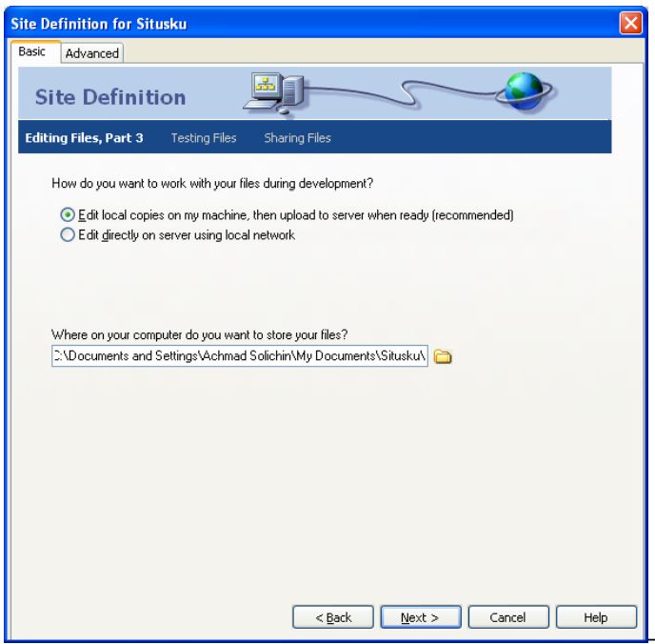
Task: Click the local file storage path field
Action: click(240, 356)
